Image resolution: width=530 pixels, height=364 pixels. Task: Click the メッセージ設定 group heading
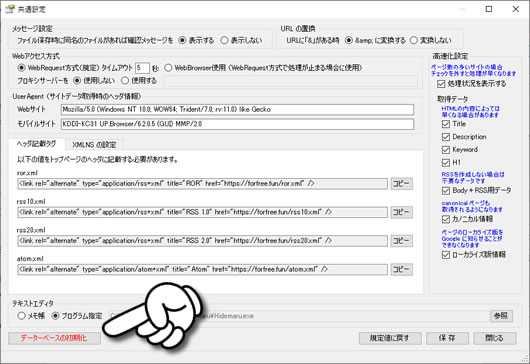(x=32, y=29)
